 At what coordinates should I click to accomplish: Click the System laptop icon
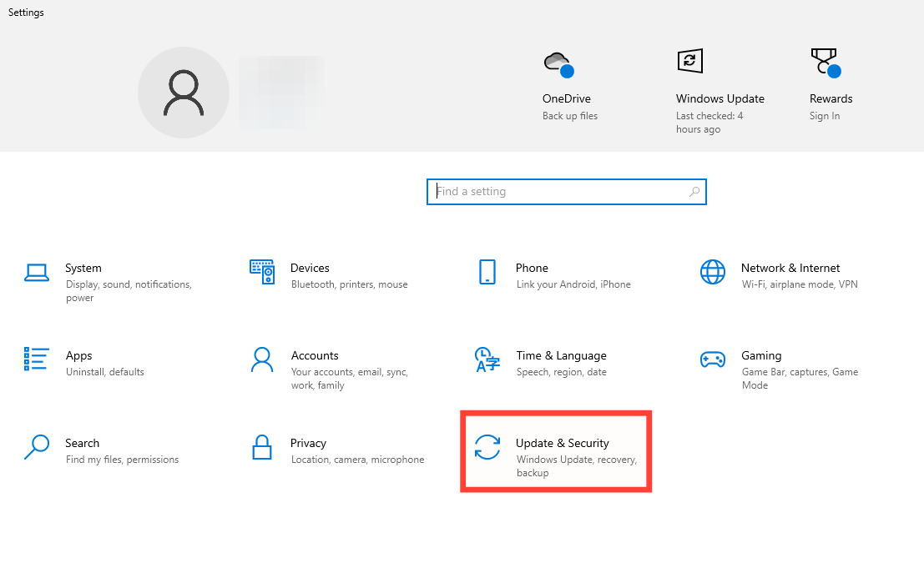pos(37,272)
